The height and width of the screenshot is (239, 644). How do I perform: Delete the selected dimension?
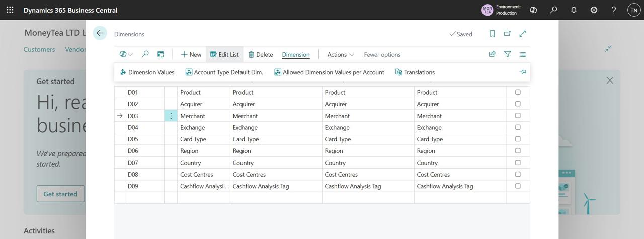coord(261,54)
